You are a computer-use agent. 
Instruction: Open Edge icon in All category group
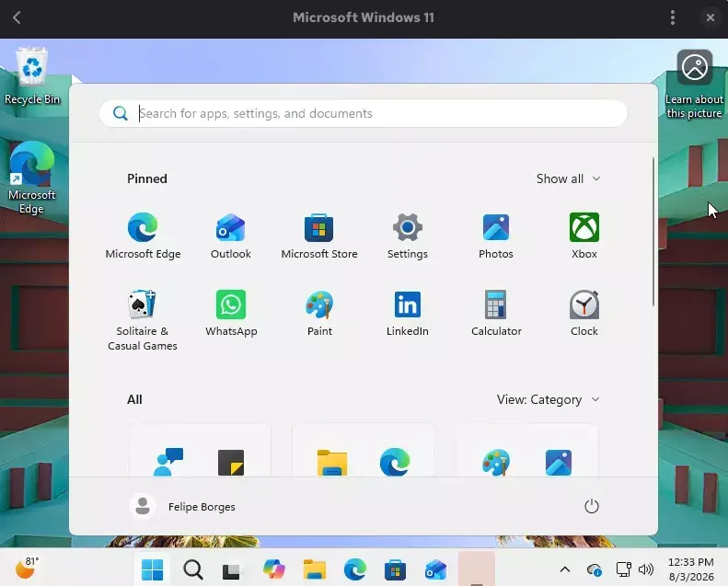coord(395,462)
